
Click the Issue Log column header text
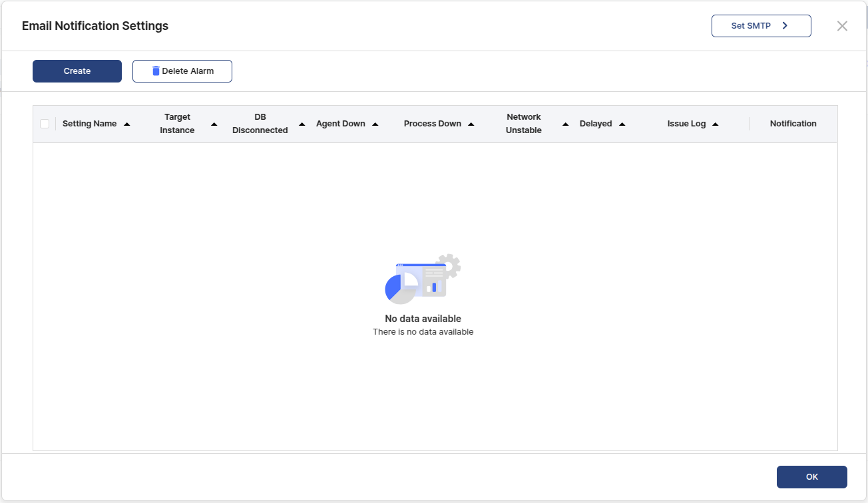pyautogui.click(x=686, y=124)
